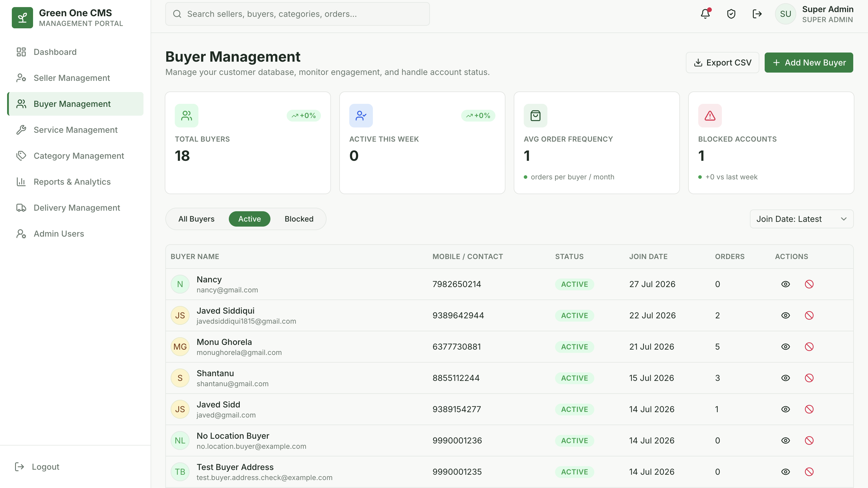Click the Buyer Name column header

(x=195, y=257)
